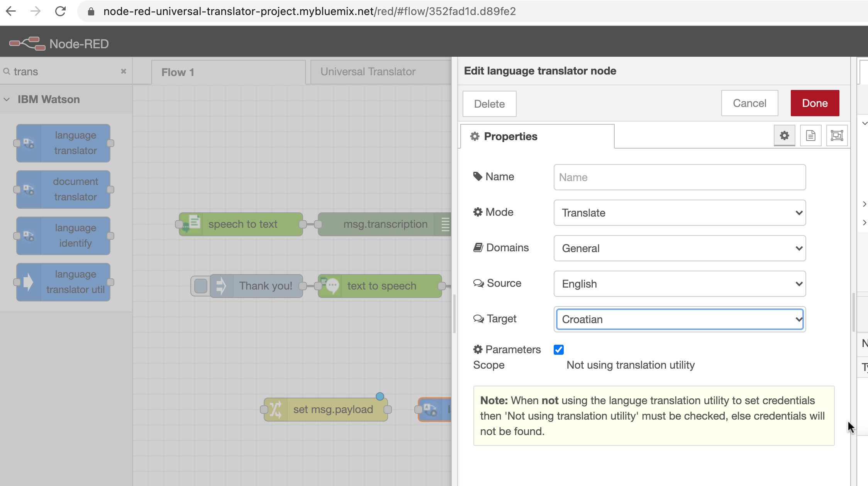Click into the Name input field
This screenshot has height=486, width=868.
680,177
